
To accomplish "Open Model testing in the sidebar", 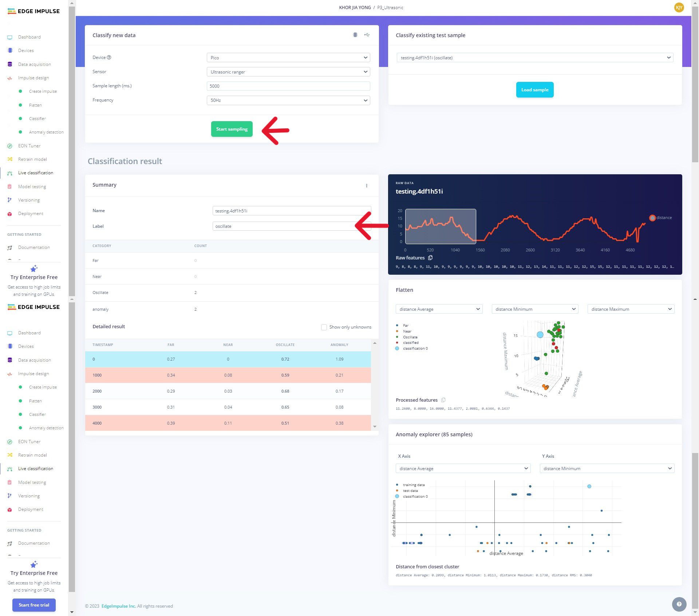I will point(32,187).
